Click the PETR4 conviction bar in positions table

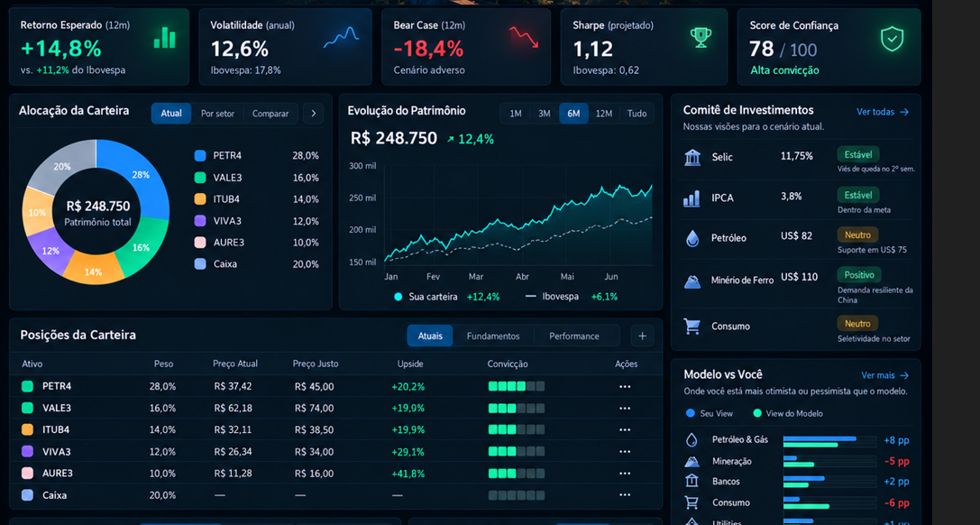tap(517, 387)
